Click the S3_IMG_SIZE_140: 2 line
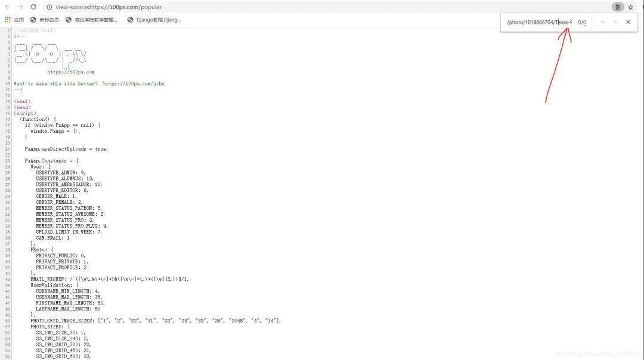Screen dimensions: 644x360 point(61,339)
